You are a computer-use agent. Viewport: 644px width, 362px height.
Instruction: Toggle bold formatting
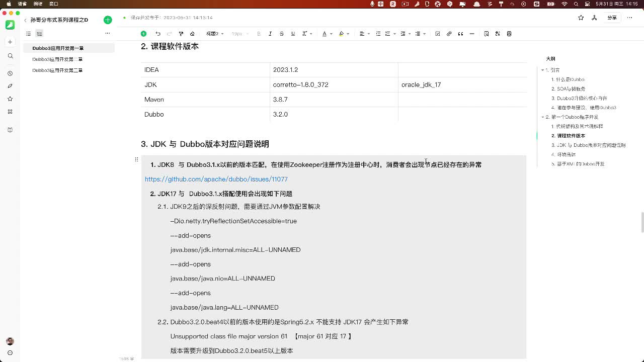(259, 34)
